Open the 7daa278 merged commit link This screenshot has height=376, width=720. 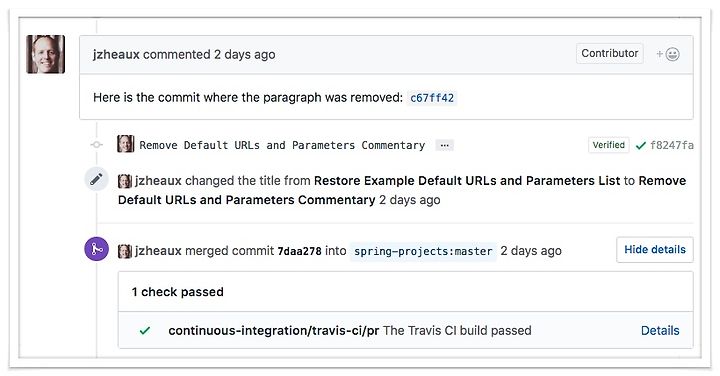pos(299,251)
